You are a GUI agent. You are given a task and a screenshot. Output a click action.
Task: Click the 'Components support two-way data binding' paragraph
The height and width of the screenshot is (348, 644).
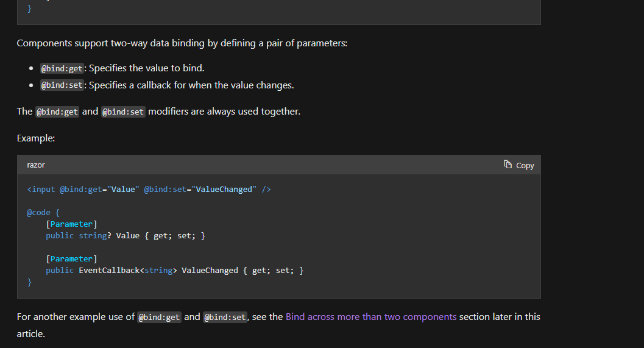tap(182, 43)
